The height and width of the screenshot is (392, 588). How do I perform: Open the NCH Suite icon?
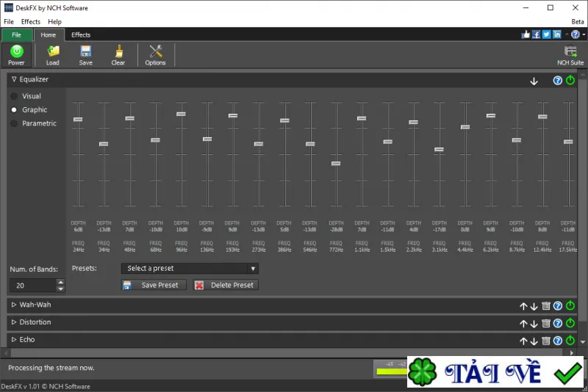(x=570, y=51)
